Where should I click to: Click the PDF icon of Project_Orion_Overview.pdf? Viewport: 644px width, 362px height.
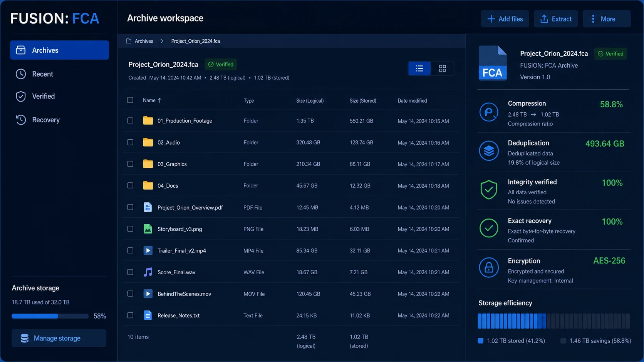[148, 207]
